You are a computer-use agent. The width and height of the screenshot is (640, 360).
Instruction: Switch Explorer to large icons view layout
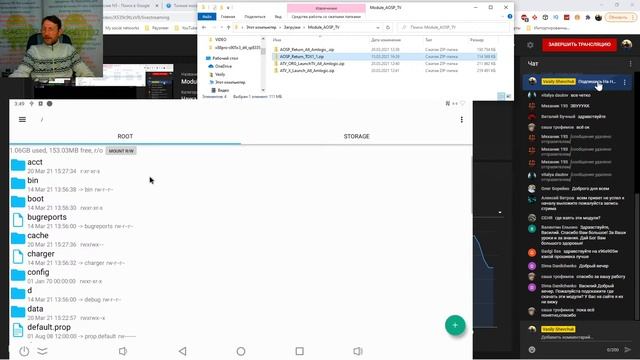coord(508,96)
